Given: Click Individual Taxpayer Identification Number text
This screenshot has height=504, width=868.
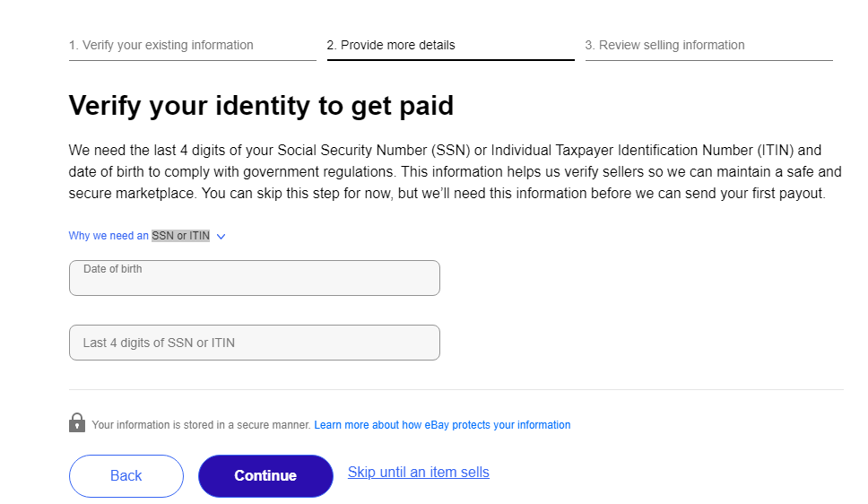Looking at the screenshot, I should [622, 150].
